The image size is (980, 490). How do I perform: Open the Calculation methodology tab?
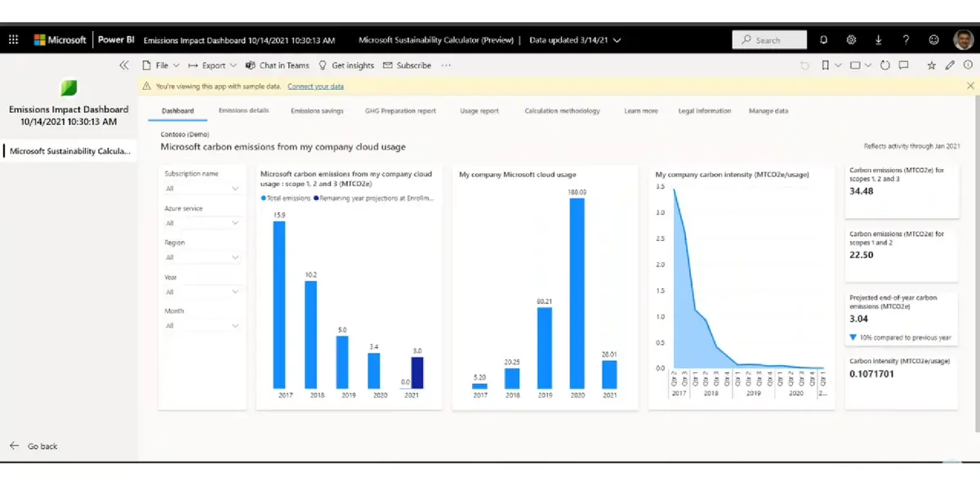[562, 111]
